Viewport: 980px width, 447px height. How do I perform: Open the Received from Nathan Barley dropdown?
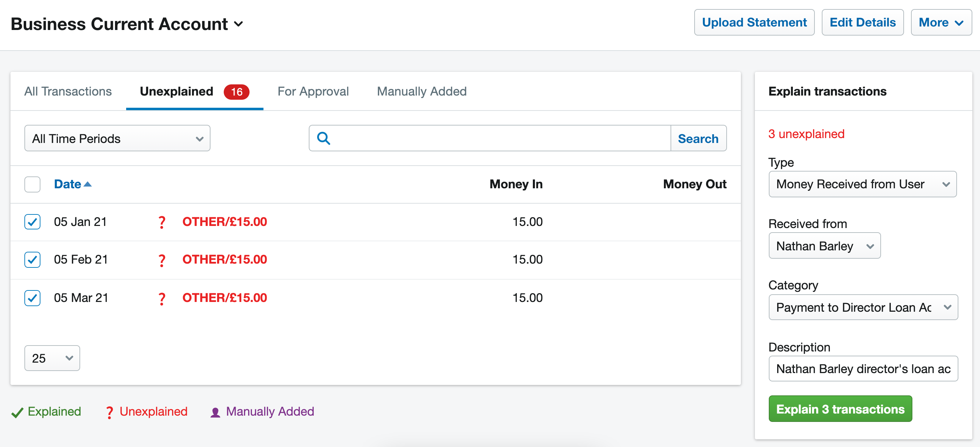[x=825, y=245]
